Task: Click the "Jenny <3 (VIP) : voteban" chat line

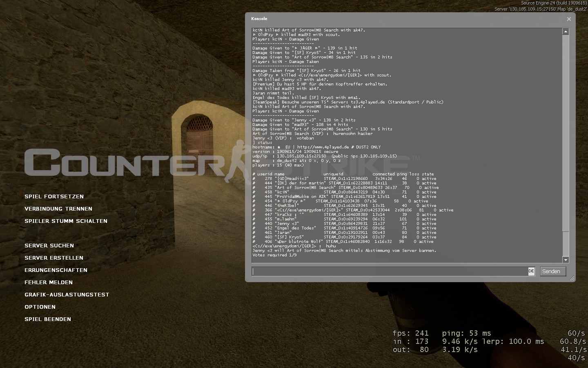Action: pos(283,138)
